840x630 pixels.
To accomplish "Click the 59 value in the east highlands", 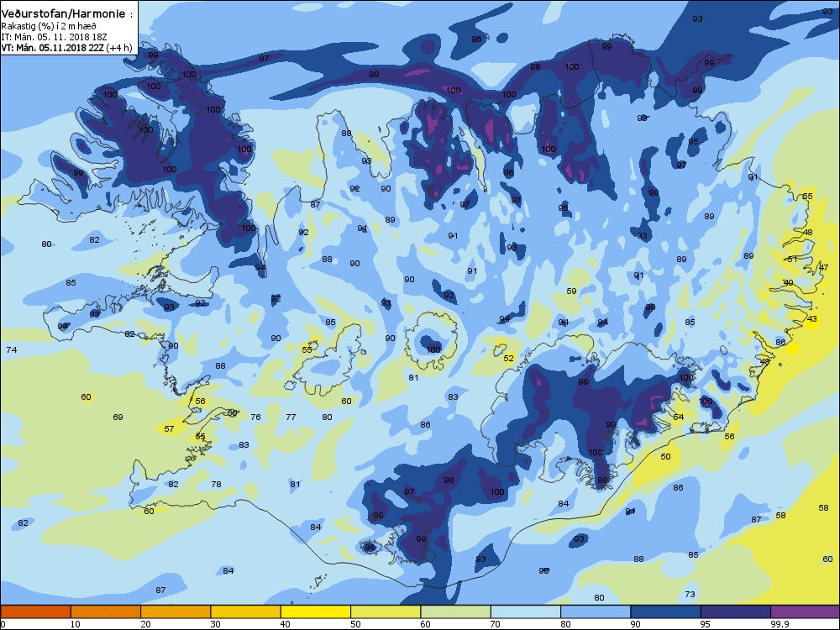I will coord(571,291).
